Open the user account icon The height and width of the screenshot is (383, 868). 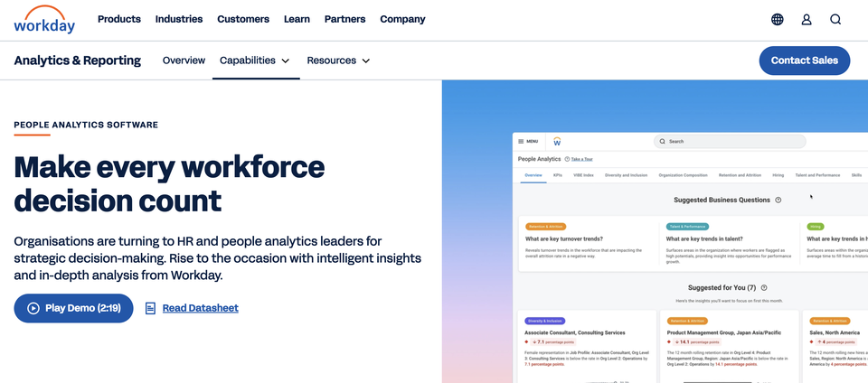(x=807, y=19)
